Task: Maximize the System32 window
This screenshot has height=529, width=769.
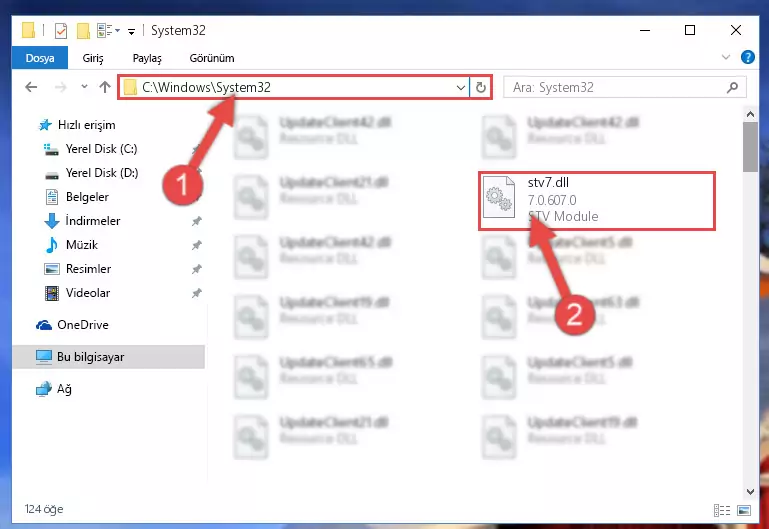Action: (x=690, y=30)
